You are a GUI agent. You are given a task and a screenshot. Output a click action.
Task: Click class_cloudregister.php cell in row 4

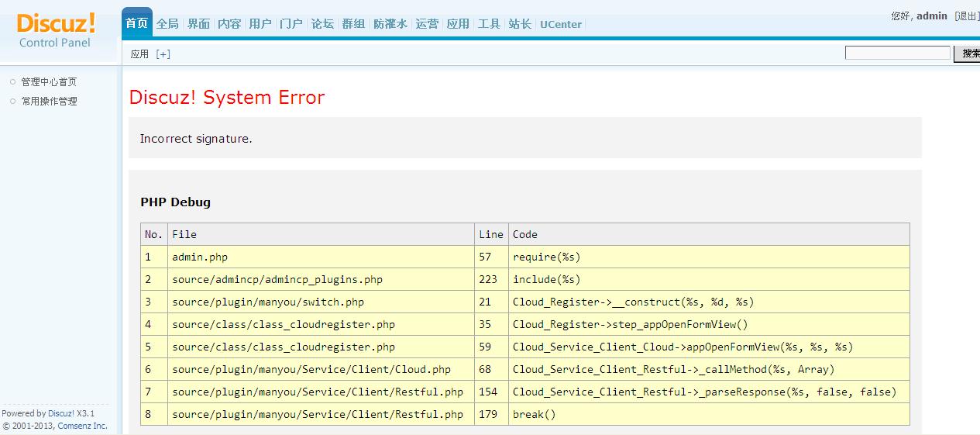pos(321,324)
